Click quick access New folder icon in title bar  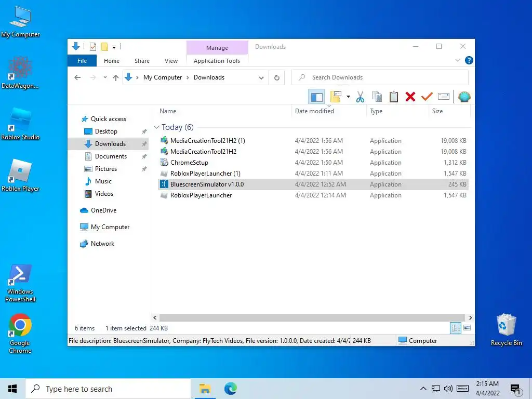tap(104, 47)
